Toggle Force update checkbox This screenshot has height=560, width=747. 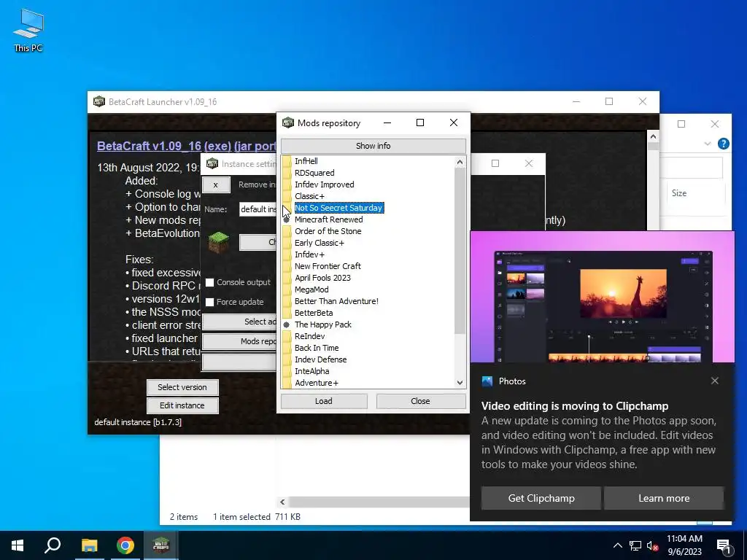click(209, 302)
